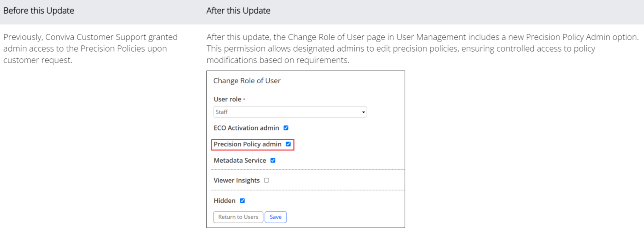Image resolution: width=644 pixels, height=232 pixels.
Task: Click the ECO Activation admin label text
Action: point(246,128)
